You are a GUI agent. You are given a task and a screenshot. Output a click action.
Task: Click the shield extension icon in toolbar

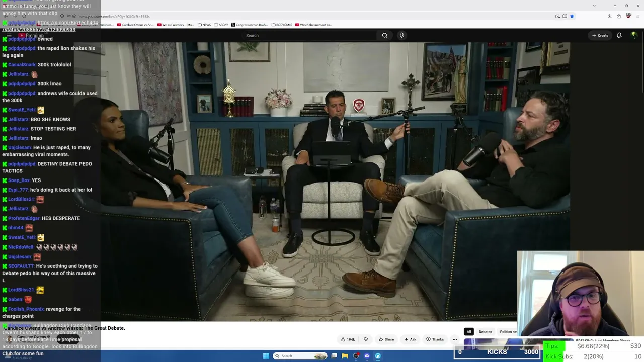click(628, 16)
